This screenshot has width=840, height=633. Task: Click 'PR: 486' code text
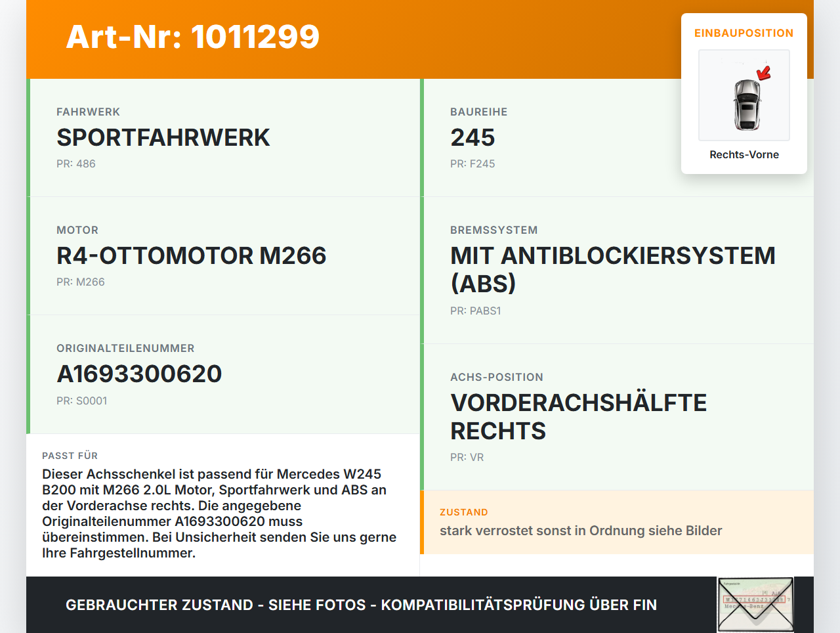[76, 164]
